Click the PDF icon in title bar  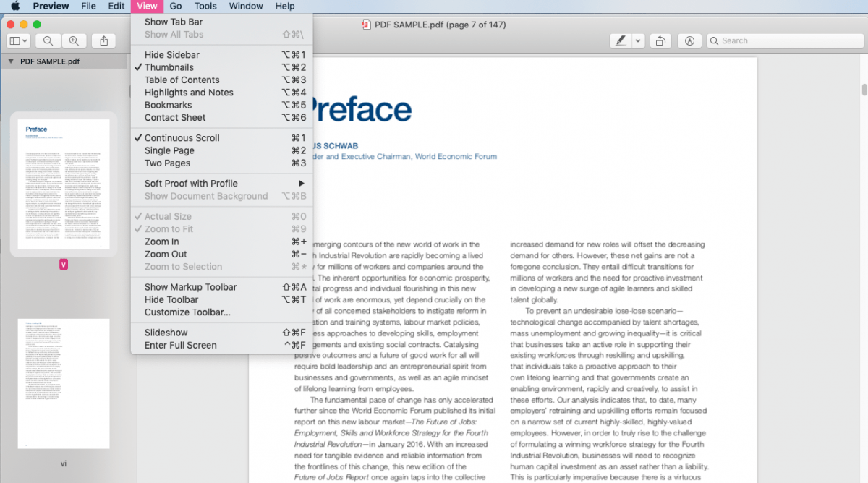[366, 25]
